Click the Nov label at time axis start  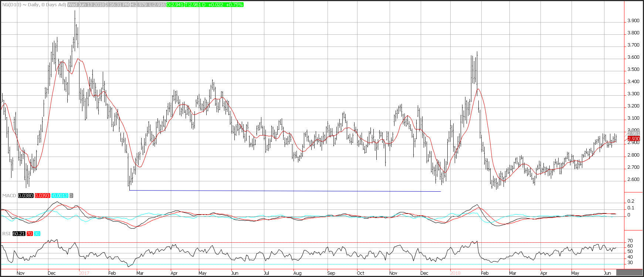[21, 273]
